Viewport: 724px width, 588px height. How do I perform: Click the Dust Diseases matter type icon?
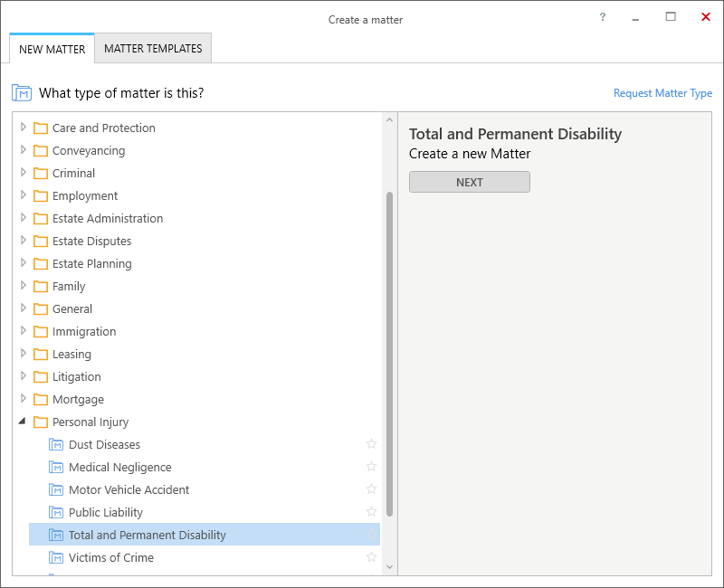click(x=56, y=444)
